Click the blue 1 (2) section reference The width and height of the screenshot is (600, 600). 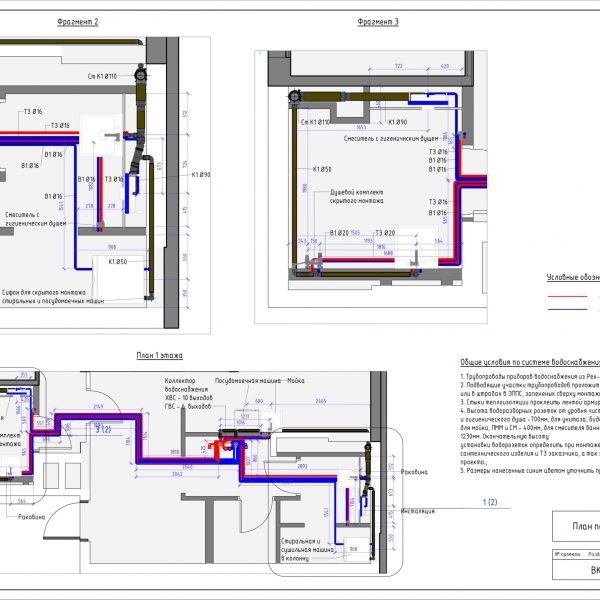pos(490,502)
